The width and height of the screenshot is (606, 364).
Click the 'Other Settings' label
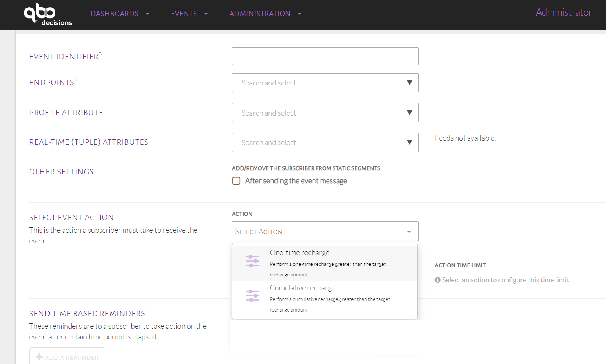pos(61,172)
